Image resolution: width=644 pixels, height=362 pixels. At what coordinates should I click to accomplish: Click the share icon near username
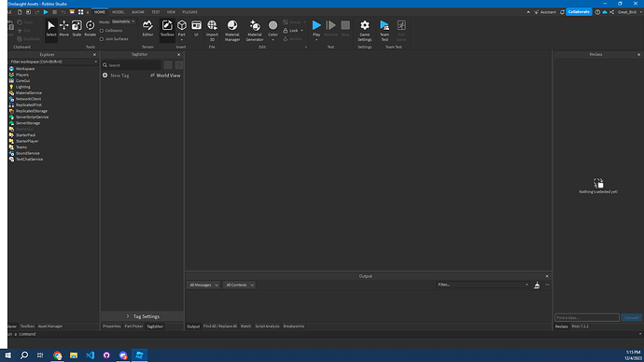coord(612,12)
